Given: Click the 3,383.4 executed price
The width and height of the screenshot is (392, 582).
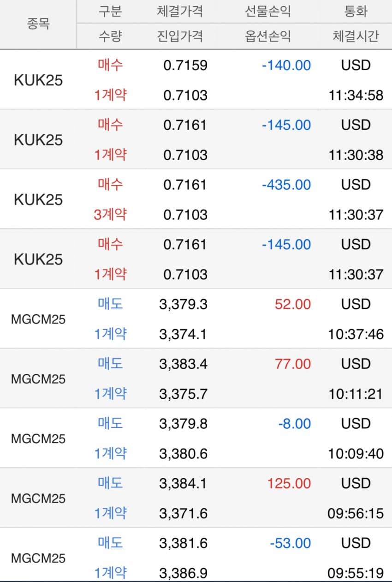Looking at the screenshot, I should [184, 364].
